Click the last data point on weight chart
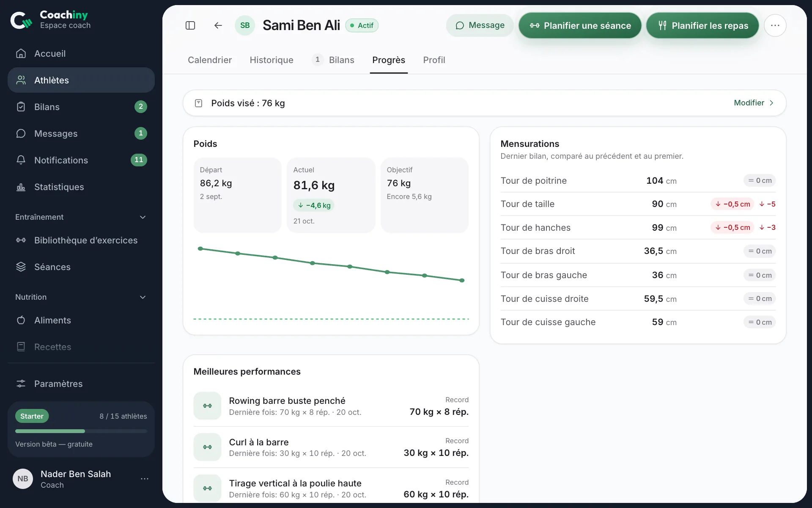Viewport: 812px width, 508px height. pyautogui.click(x=462, y=280)
